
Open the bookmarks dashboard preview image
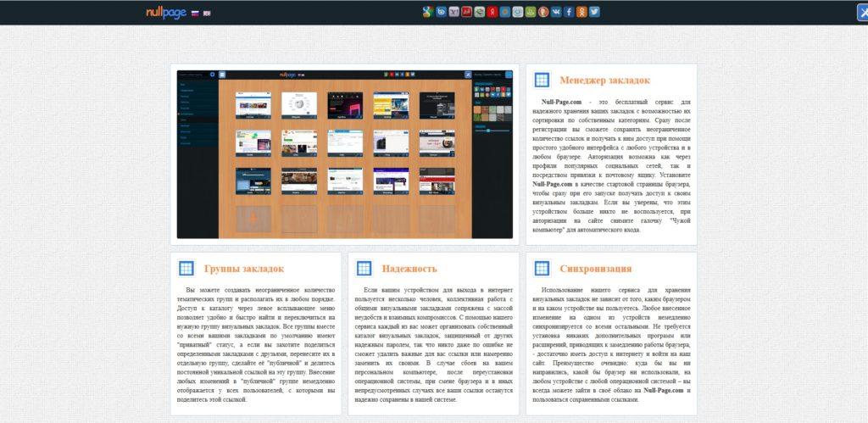pos(344,154)
